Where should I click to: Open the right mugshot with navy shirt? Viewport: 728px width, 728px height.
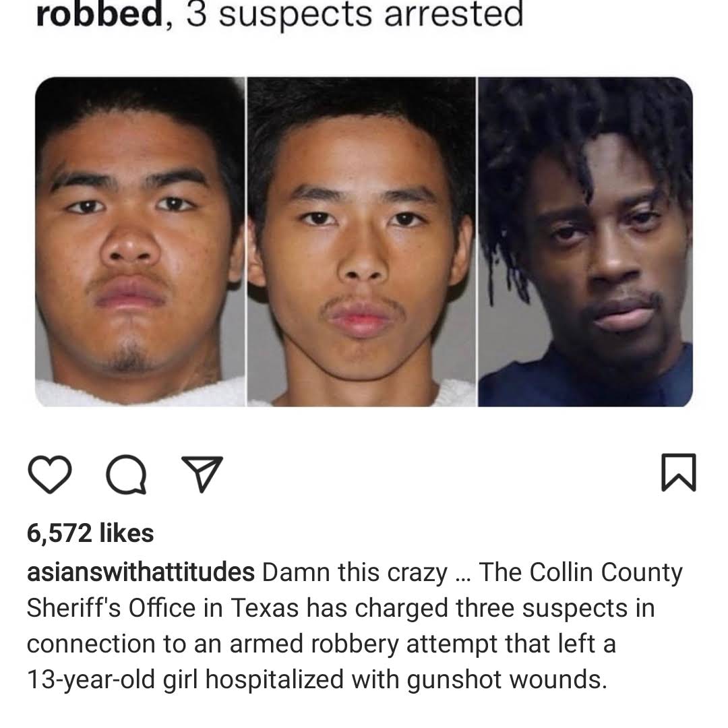pos(586,242)
